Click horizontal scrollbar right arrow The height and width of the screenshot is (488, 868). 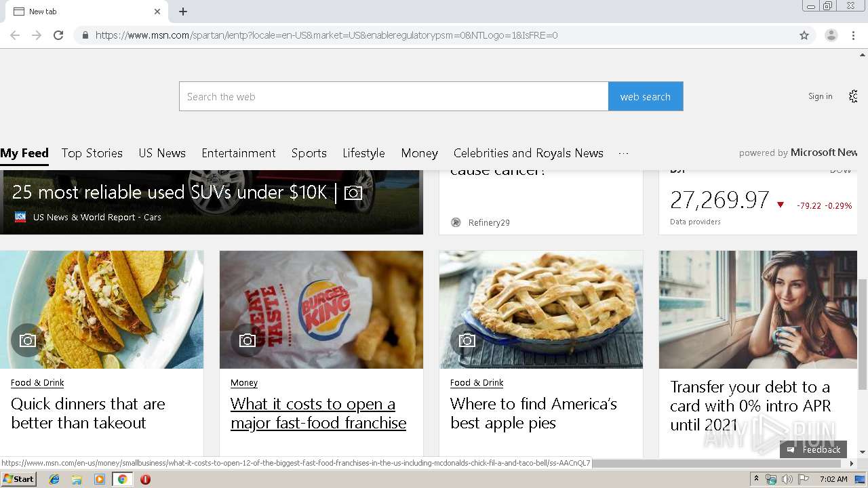tap(852, 464)
